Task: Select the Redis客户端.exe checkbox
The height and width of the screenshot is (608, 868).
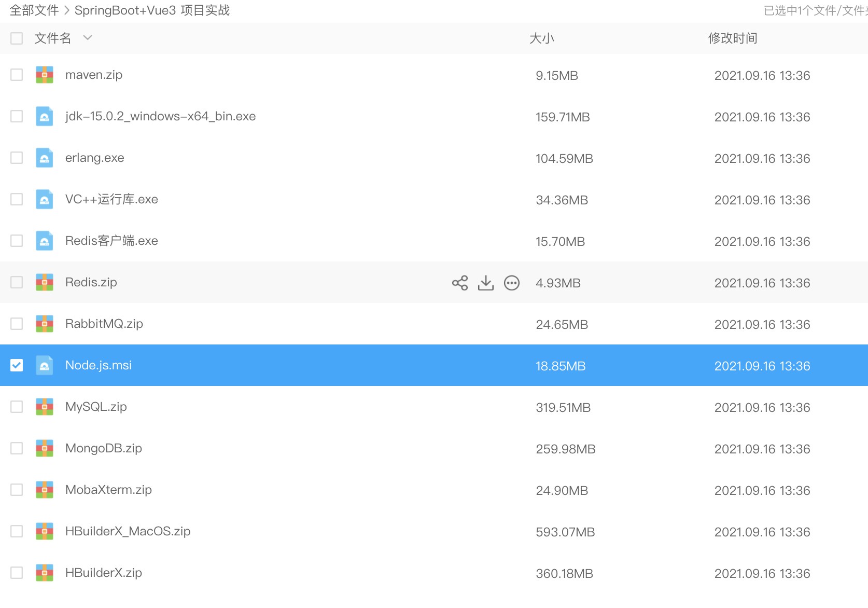Action: click(x=17, y=241)
